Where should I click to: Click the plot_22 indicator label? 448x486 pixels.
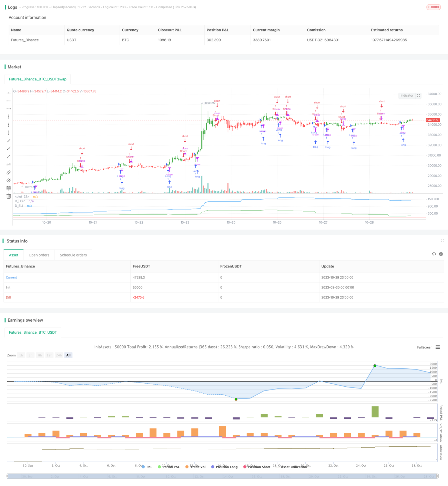pyautogui.click(x=22, y=196)
